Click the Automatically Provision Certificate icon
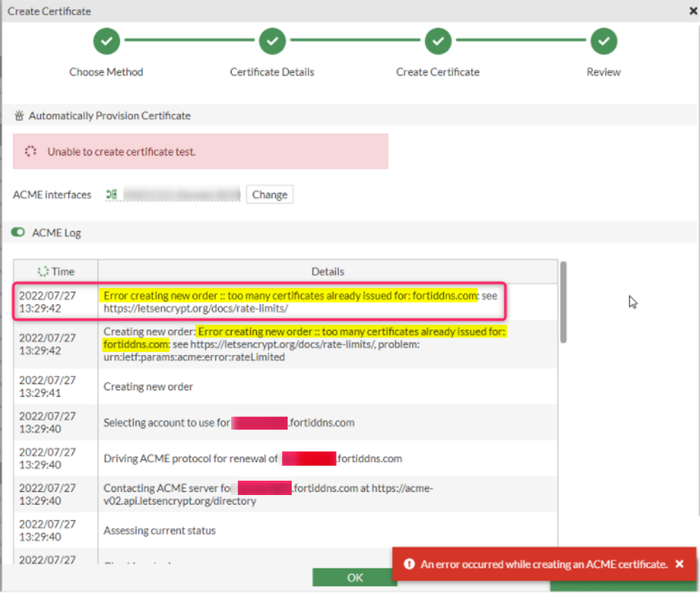This screenshot has width=700, height=593. (19, 116)
